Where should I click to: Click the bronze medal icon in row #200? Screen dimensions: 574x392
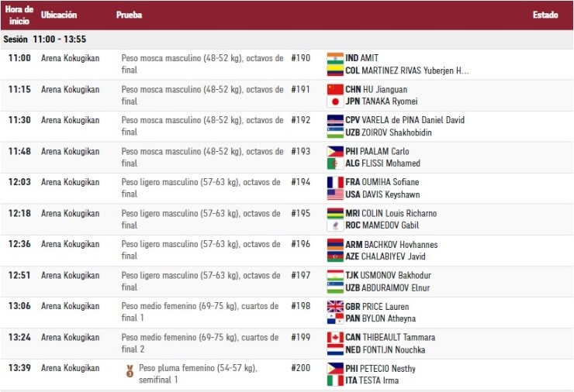(x=130, y=372)
